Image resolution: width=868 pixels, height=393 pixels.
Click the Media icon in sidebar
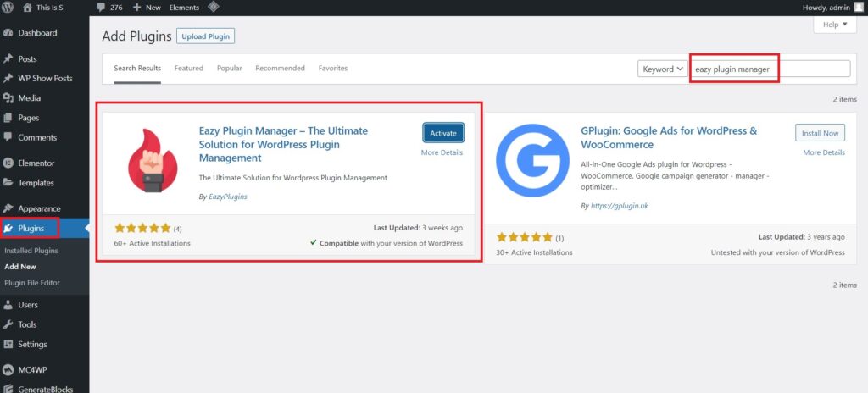8,98
